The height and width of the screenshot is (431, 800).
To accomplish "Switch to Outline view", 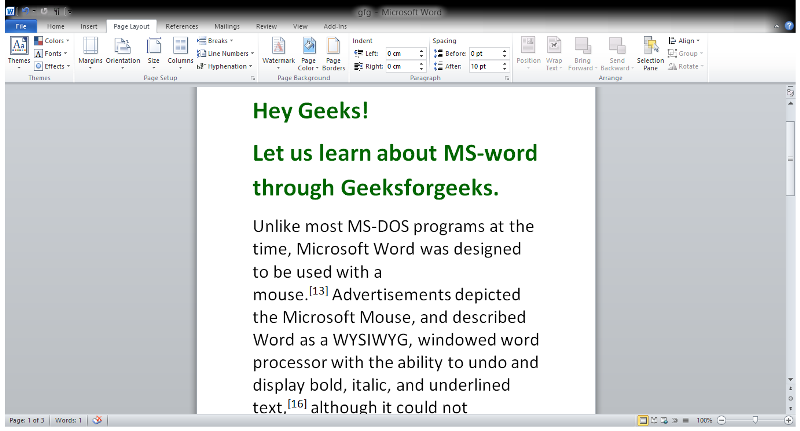I will pyautogui.click(x=675, y=420).
